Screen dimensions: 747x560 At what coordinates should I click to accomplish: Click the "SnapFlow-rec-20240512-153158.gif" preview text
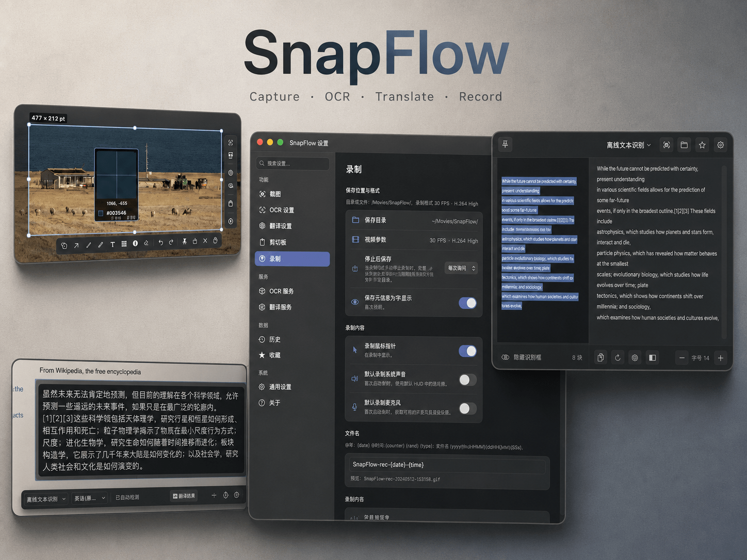click(x=402, y=479)
